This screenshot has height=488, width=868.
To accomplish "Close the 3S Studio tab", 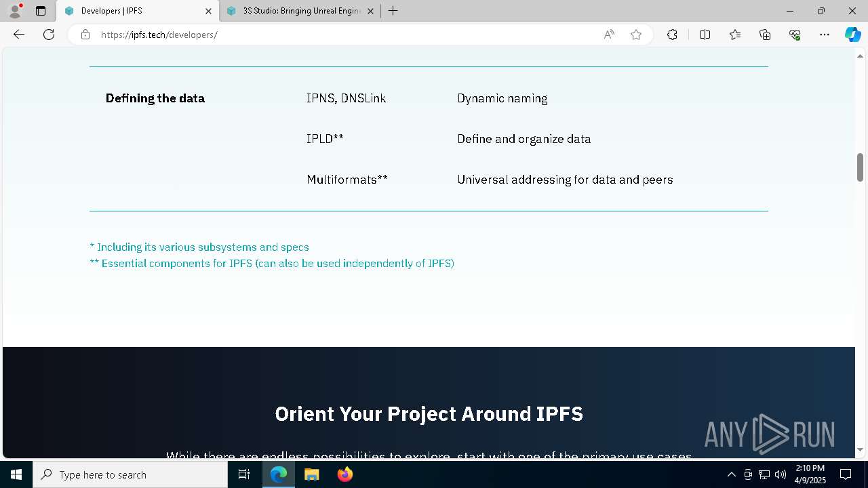I will 370,11.
